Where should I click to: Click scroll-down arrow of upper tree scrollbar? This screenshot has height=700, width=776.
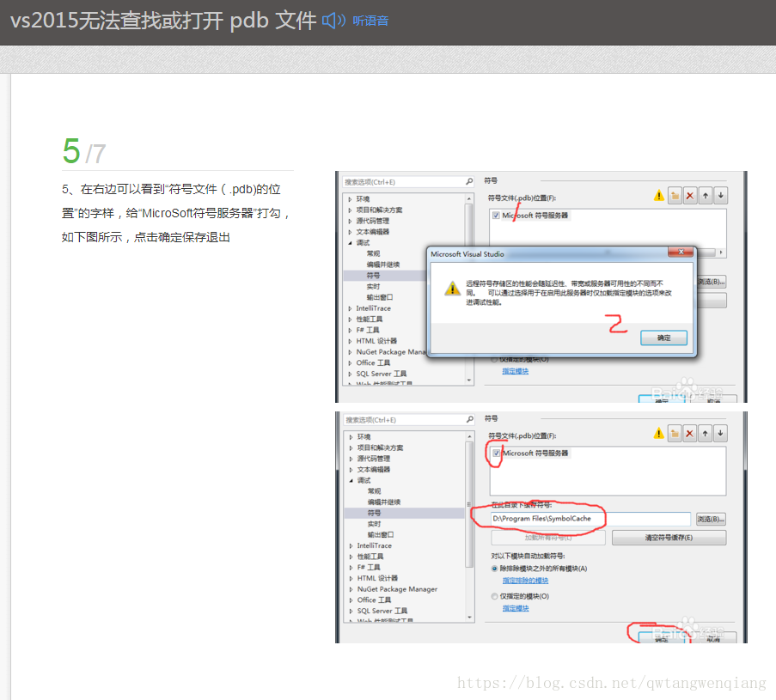click(468, 380)
